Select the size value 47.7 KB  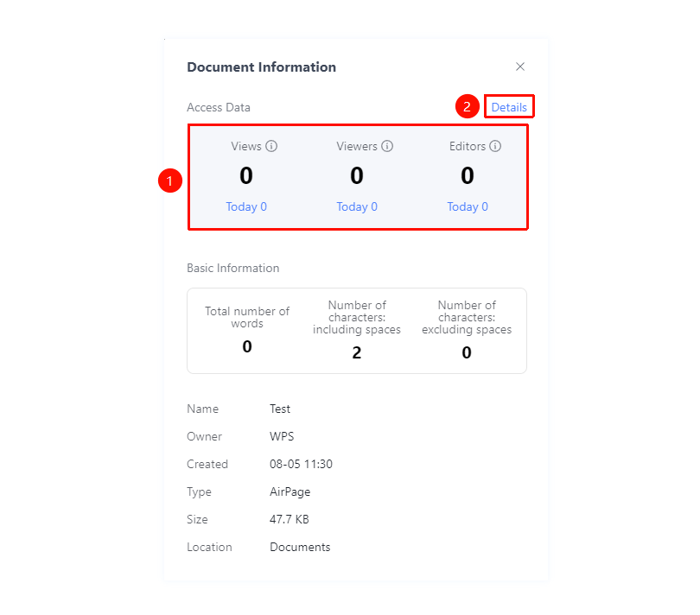pos(290,519)
